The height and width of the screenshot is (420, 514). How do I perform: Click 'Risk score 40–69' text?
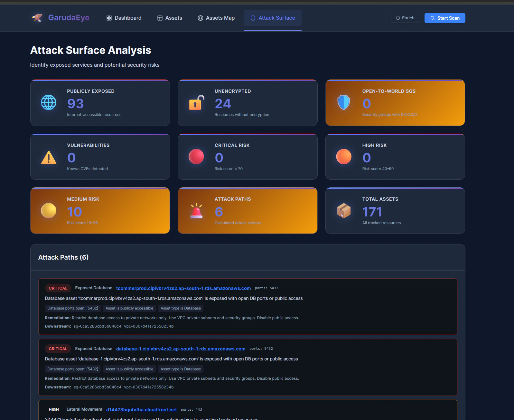pos(378,169)
